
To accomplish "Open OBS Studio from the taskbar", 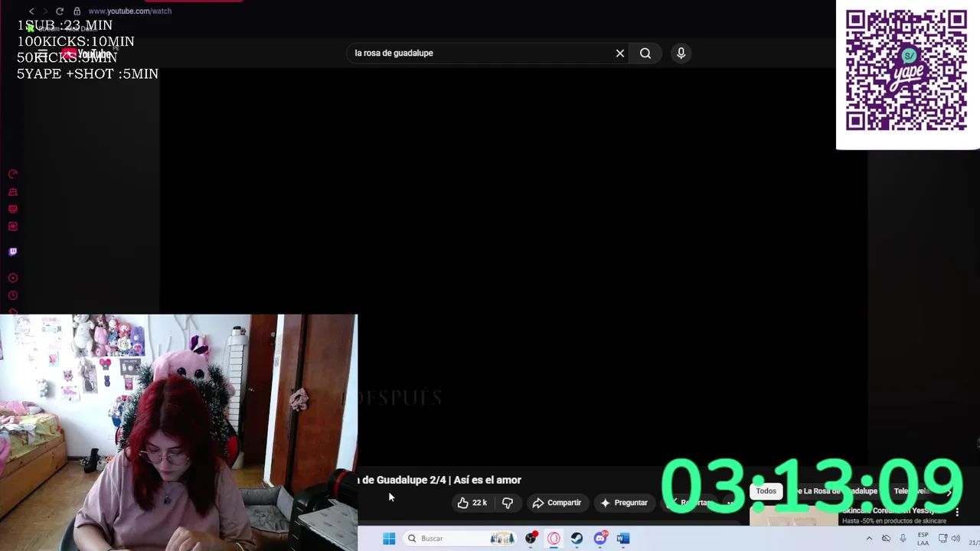I will coord(531,539).
